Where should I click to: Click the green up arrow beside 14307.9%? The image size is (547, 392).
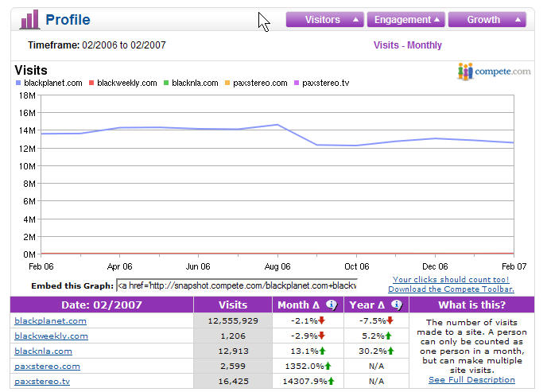(x=331, y=381)
